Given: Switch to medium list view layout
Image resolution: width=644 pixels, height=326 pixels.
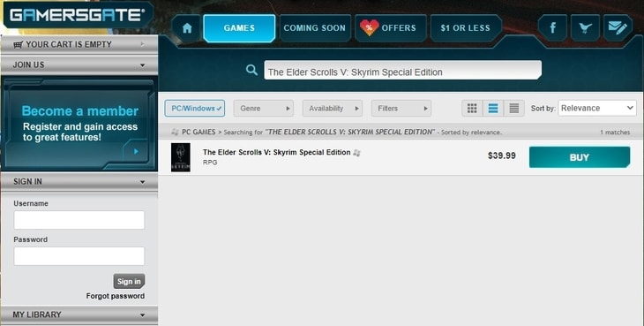Looking at the screenshot, I should coord(493,108).
